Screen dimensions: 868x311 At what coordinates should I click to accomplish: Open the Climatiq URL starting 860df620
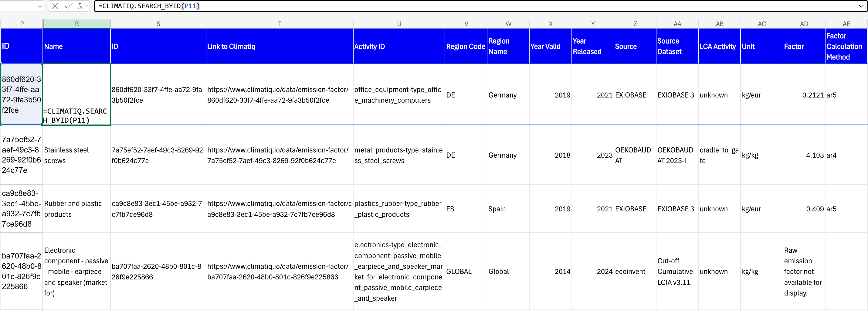tap(278, 95)
